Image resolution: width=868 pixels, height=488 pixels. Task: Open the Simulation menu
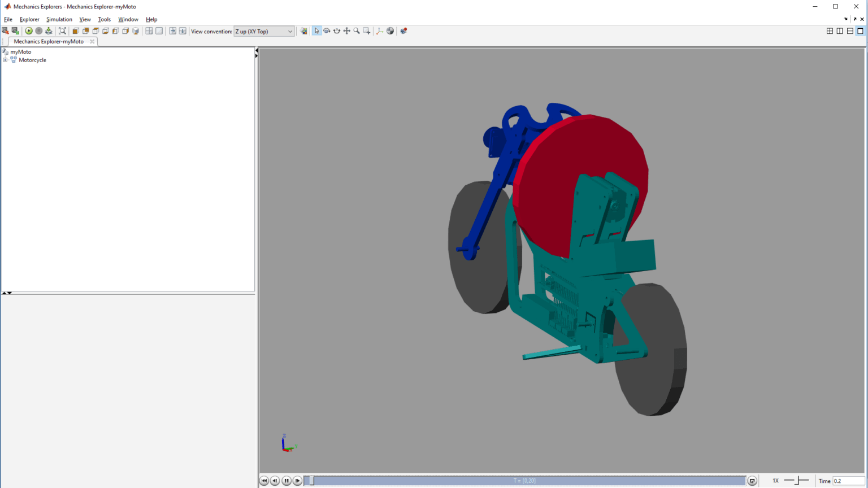pos(59,19)
